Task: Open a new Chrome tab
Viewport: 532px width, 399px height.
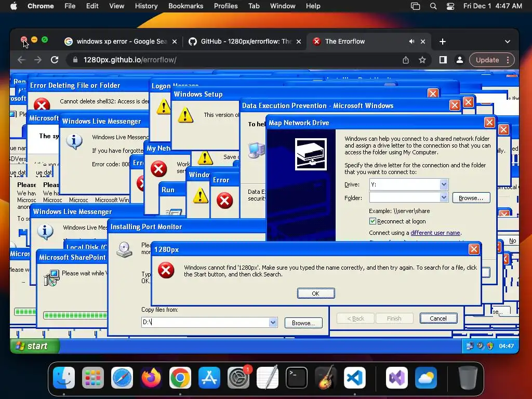Action: [x=443, y=42]
